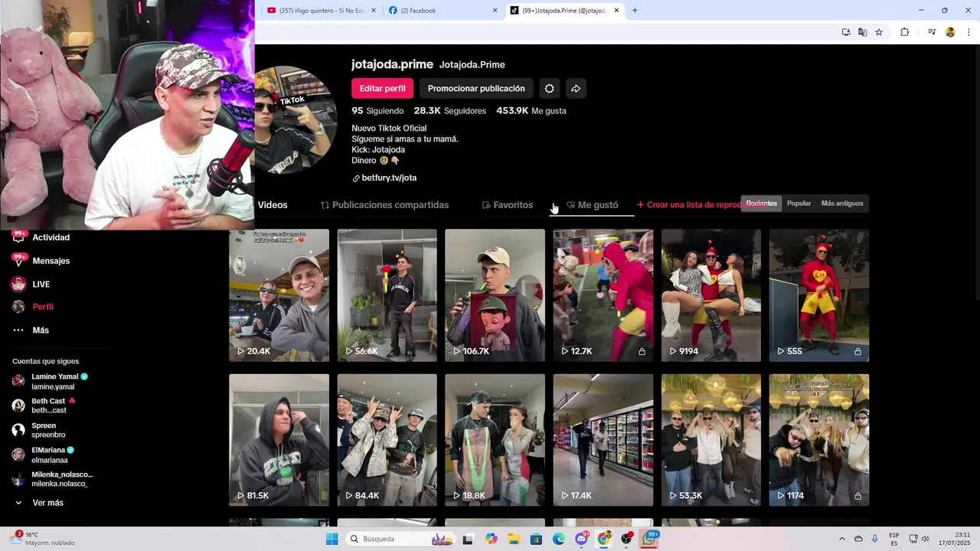The image size is (980, 551).
Task: Switch to the Favoritos tab
Action: 507,205
